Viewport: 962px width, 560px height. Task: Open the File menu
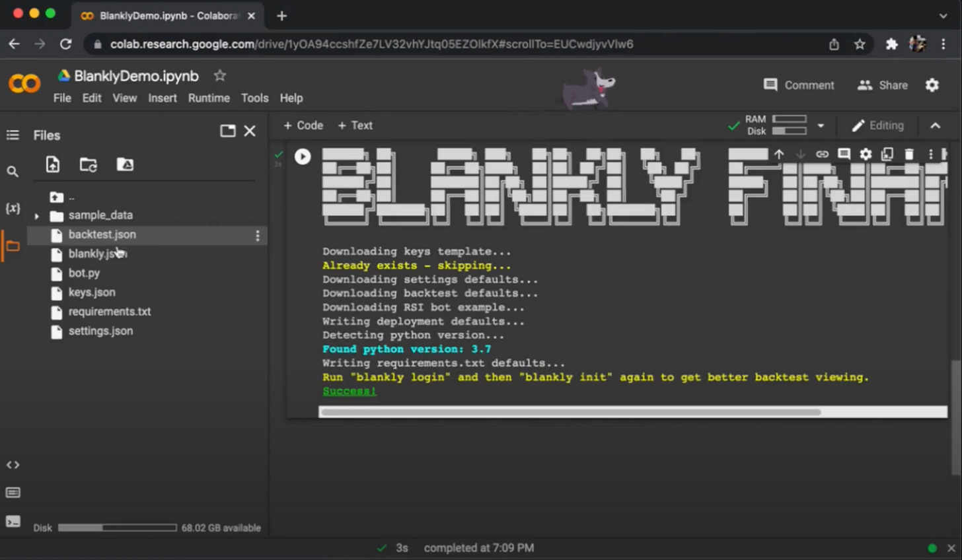tap(62, 98)
